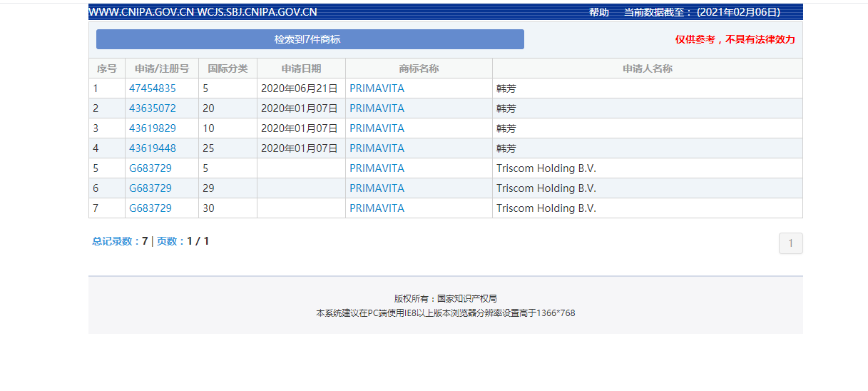The width and height of the screenshot is (868, 391).
Task: Click the 当前数据截至 date text
Action: point(702,12)
